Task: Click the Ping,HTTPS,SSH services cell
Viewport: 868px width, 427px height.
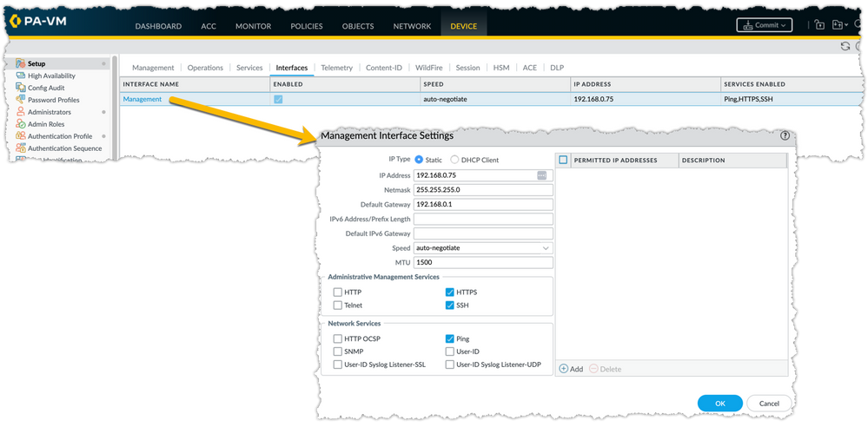Action: tap(792, 99)
